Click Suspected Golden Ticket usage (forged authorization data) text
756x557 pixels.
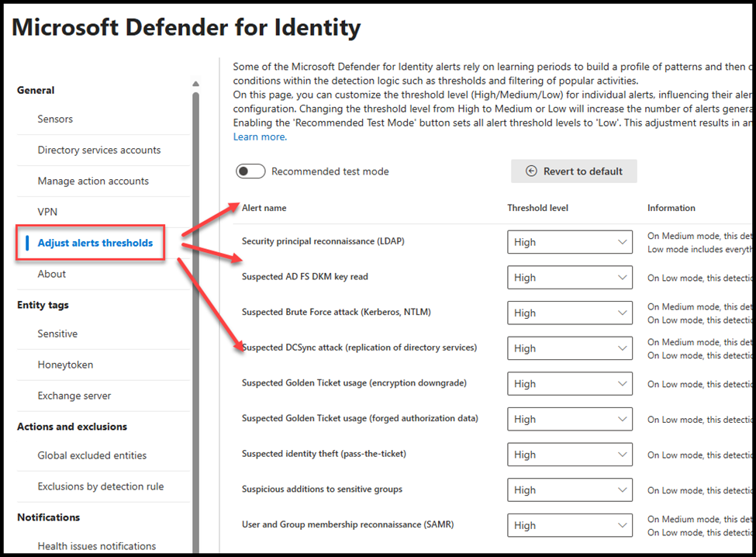pos(360,418)
